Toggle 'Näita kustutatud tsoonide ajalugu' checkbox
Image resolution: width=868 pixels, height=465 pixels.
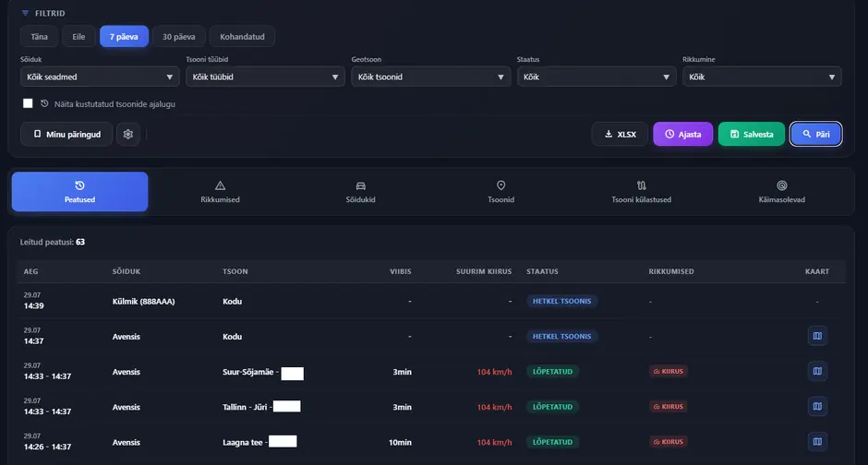28,103
